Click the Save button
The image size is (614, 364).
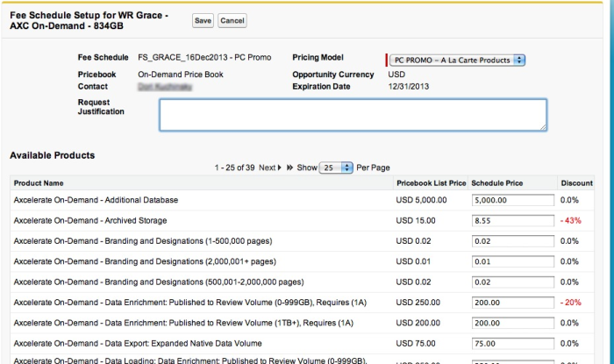203,21
